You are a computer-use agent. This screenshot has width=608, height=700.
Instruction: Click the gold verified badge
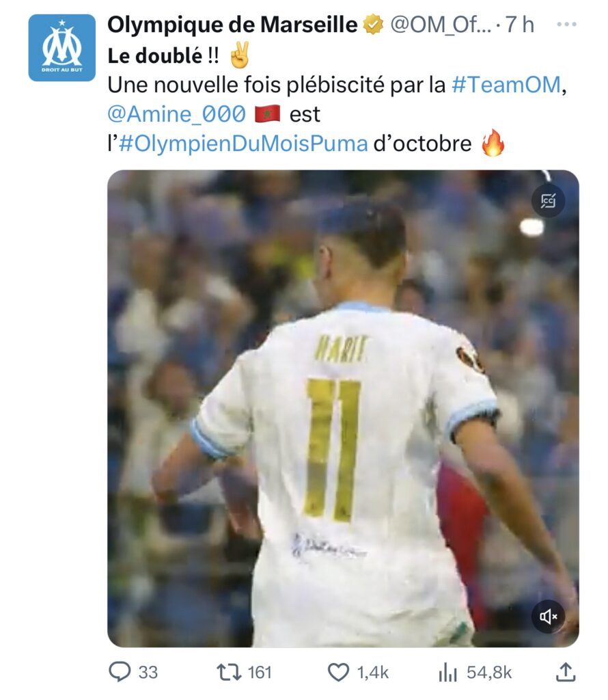[373, 25]
